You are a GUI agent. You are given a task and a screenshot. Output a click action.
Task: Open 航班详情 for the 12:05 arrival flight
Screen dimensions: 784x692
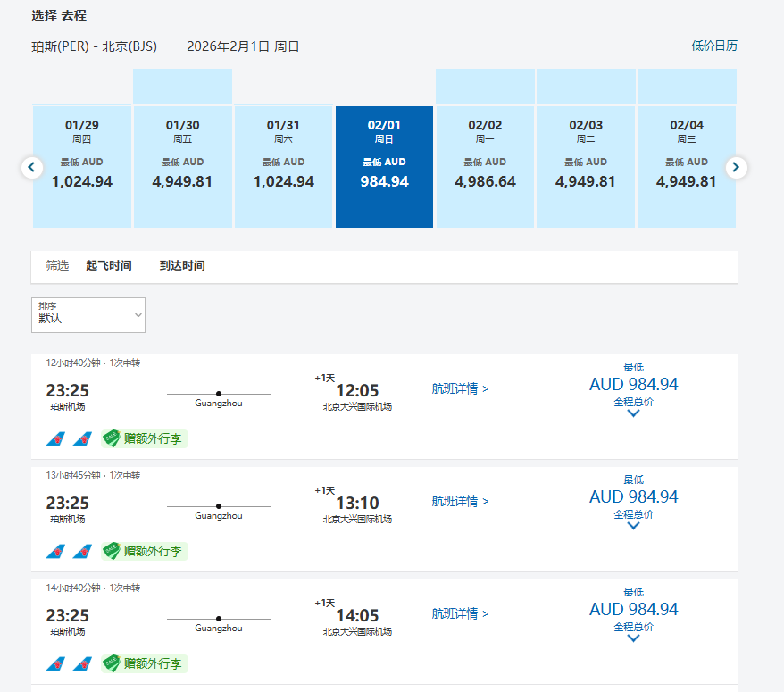coord(460,388)
